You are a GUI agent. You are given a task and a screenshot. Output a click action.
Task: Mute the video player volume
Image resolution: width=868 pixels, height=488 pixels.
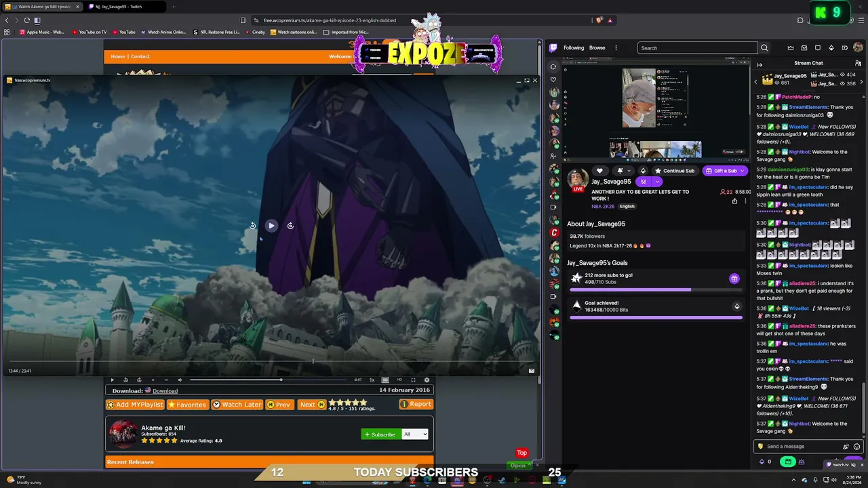180,380
